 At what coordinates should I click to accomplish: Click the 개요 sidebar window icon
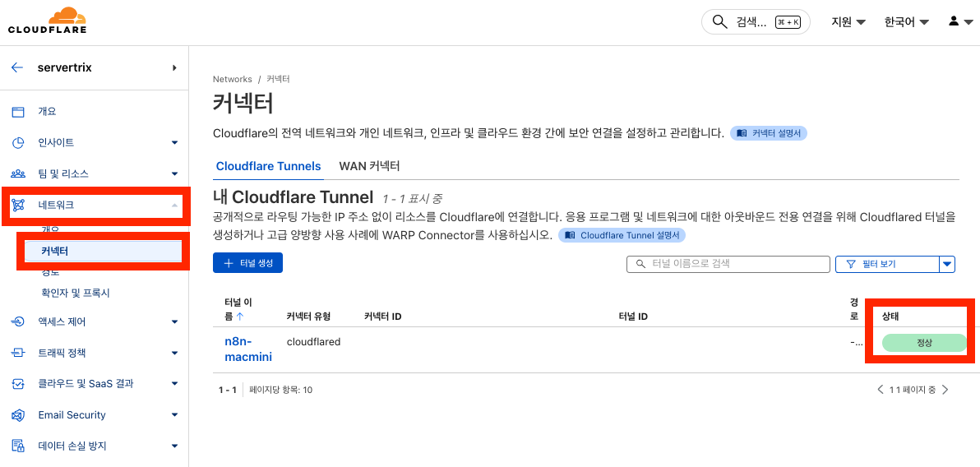point(18,112)
